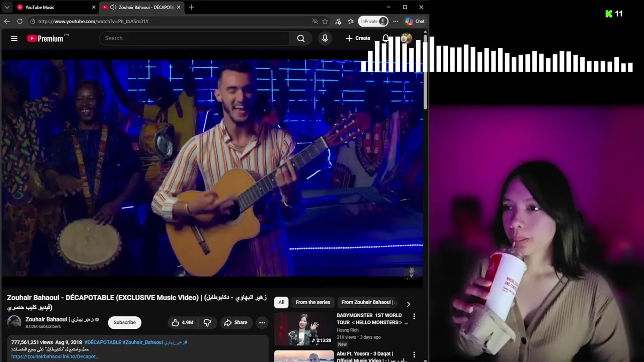This screenshot has width=644, height=362.
Task: Close the Zouhair Bahaoui video tab
Action: (x=179, y=7)
